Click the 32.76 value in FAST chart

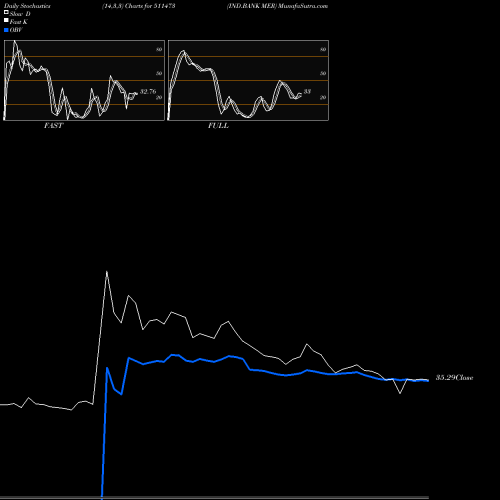(x=148, y=91)
